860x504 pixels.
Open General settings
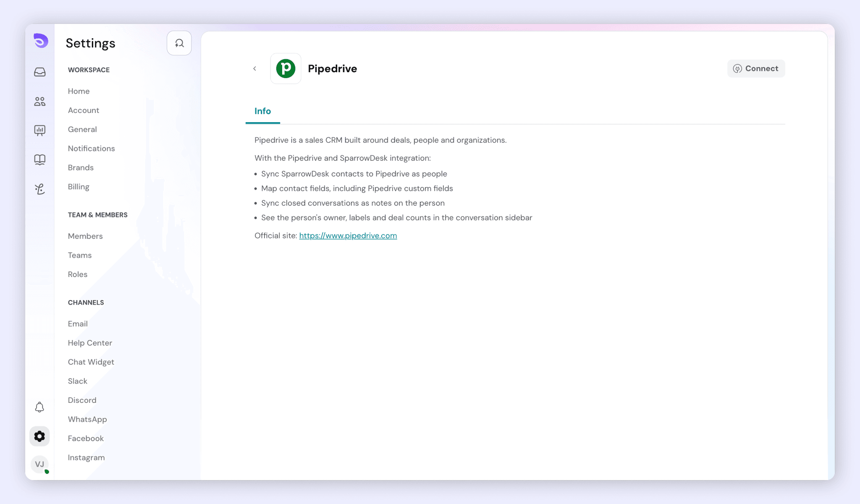click(82, 129)
